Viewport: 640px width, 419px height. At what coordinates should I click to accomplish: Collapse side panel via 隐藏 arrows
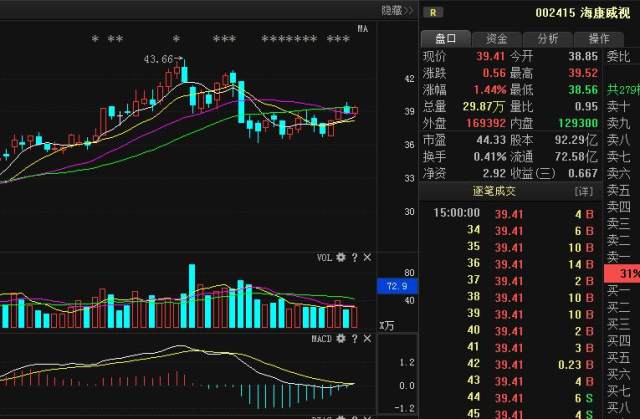397,10
